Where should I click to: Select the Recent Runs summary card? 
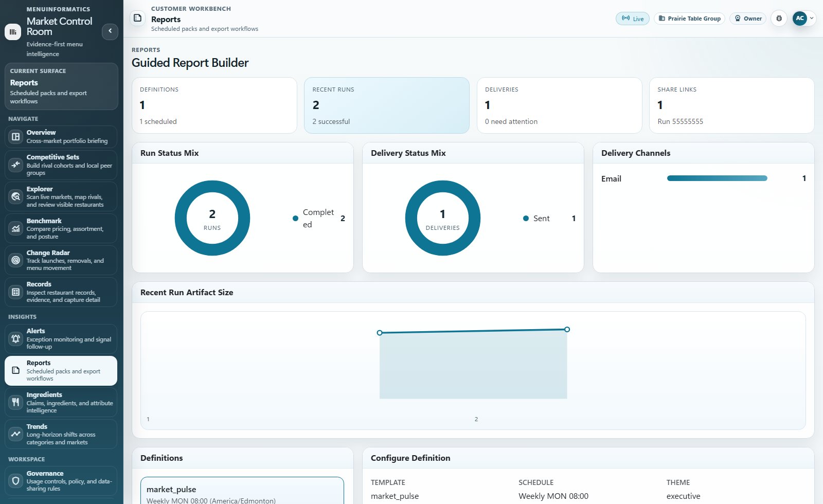tap(387, 105)
